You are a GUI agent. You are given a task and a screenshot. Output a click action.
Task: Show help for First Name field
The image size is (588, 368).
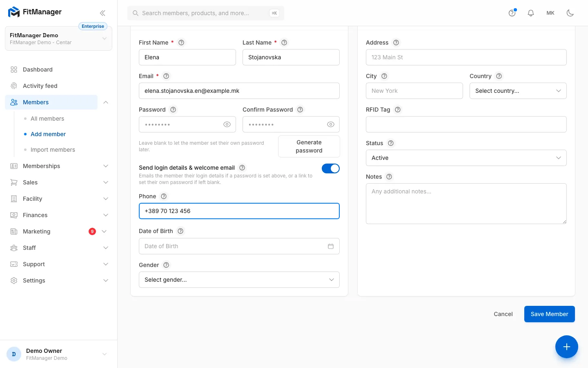181,43
